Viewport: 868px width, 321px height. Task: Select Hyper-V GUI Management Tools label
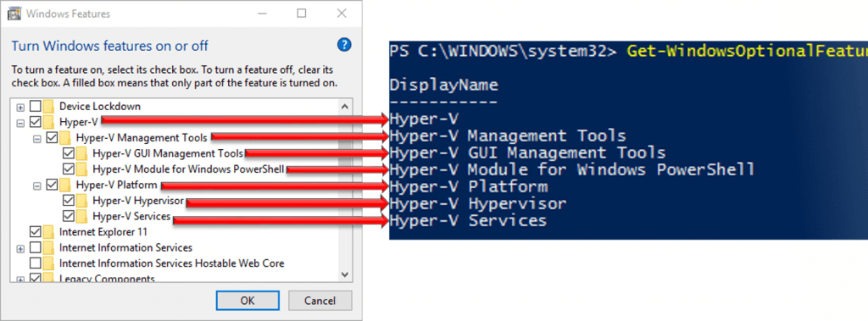point(168,153)
